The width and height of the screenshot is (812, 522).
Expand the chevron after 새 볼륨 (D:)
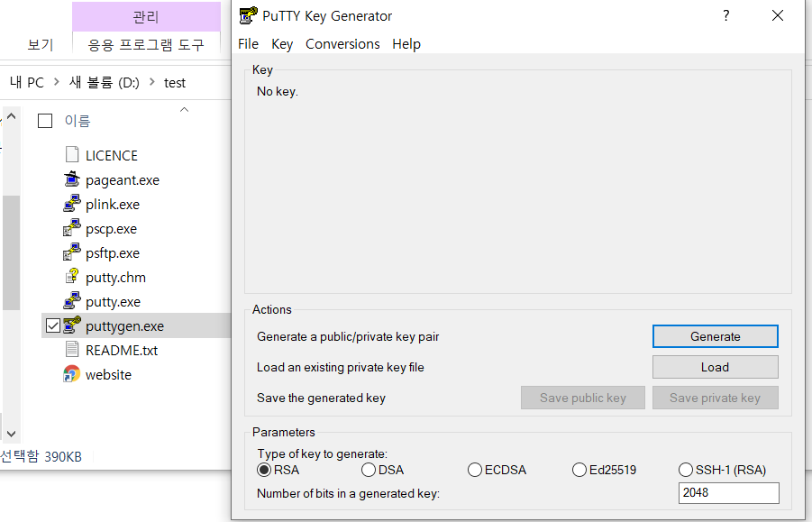pos(151,82)
